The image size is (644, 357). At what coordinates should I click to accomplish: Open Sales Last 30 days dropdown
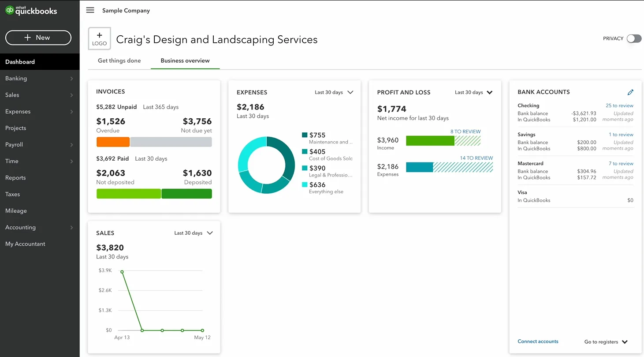194,233
